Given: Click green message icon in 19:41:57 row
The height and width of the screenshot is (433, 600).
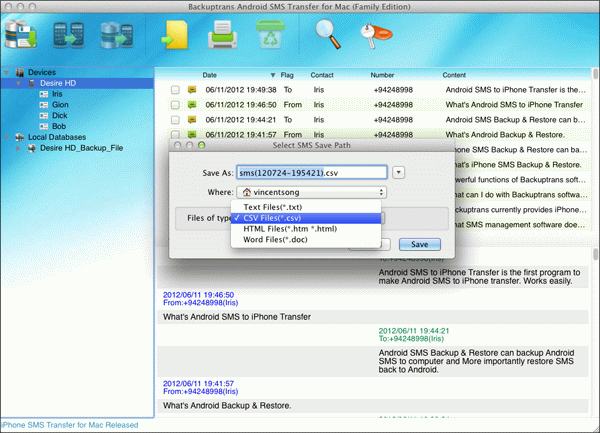Looking at the screenshot, I should pyautogui.click(x=192, y=134).
